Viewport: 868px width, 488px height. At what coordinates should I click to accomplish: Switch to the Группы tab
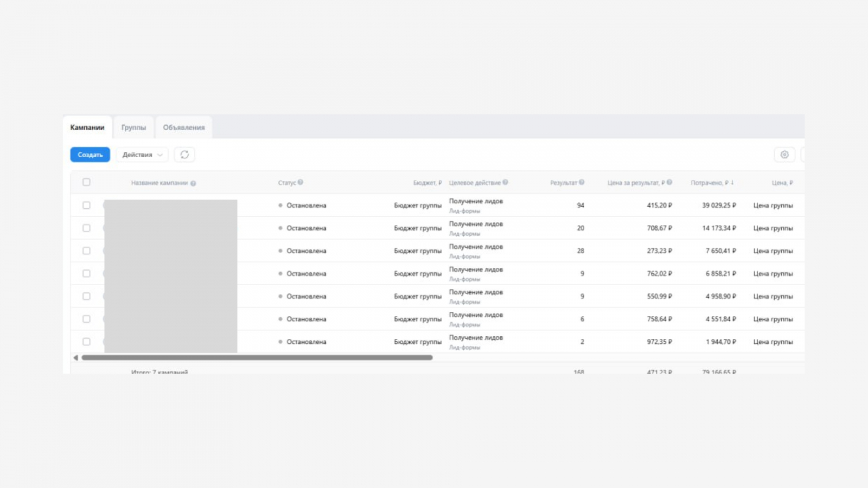pos(133,127)
